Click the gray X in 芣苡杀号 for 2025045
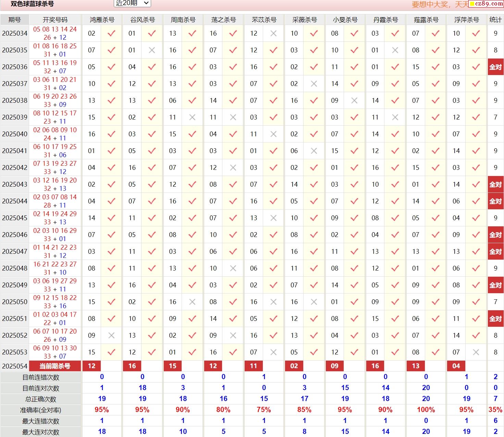The height and width of the screenshot is (437, 504). click(273, 218)
